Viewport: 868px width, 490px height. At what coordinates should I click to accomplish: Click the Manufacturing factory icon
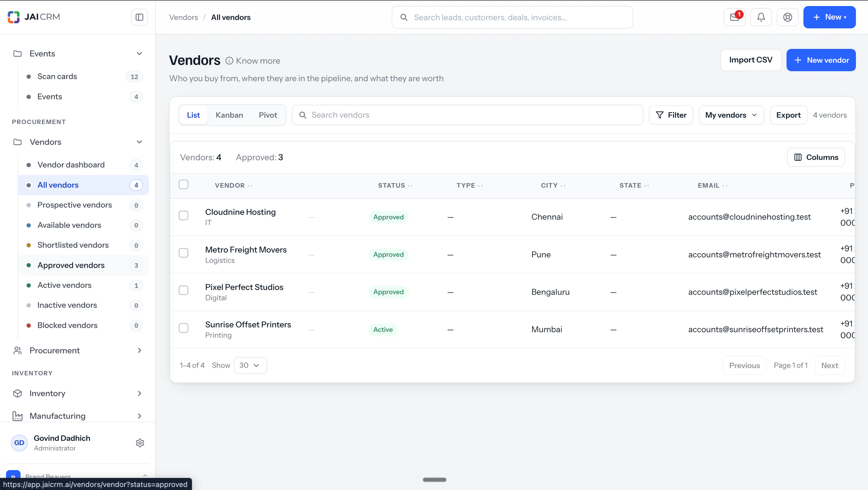[x=18, y=416]
